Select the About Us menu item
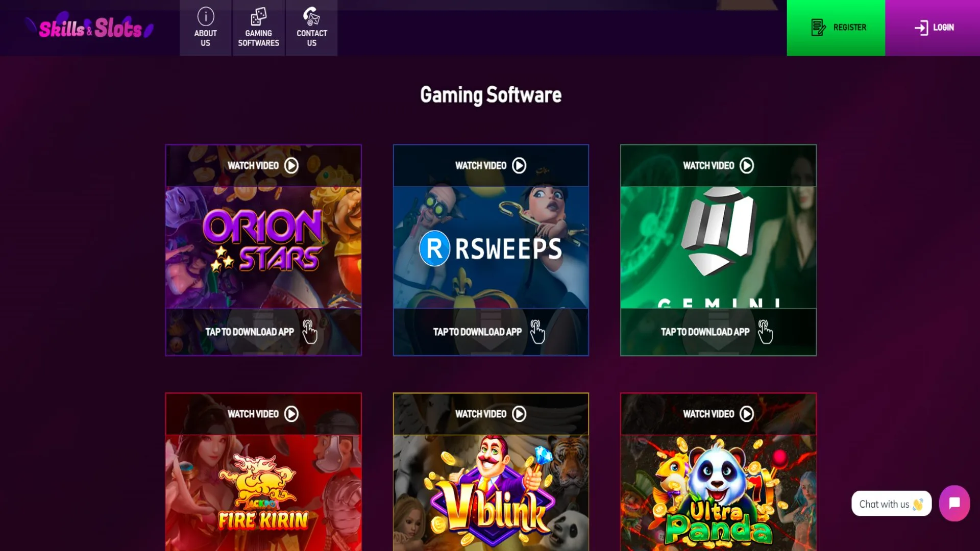Image resolution: width=980 pixels, height=551 pixels. [x=205, y=27]
